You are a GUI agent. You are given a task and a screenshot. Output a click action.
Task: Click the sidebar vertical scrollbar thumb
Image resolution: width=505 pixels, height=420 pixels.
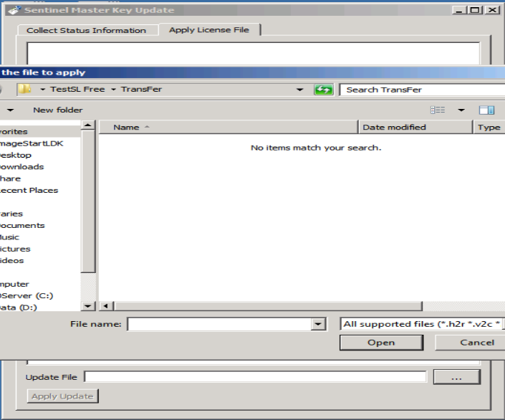pyautogui.click(x=88, y=201)
